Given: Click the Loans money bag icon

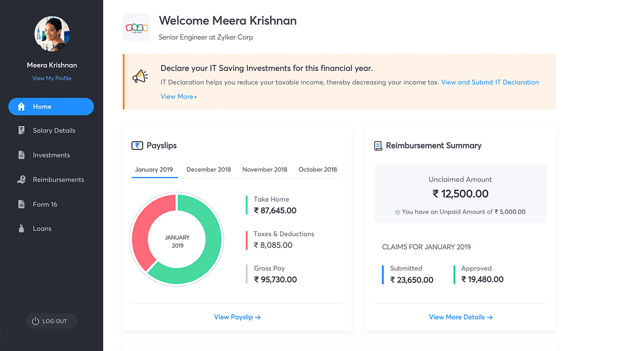Looking at the screenshot, I should coord(21,229).
